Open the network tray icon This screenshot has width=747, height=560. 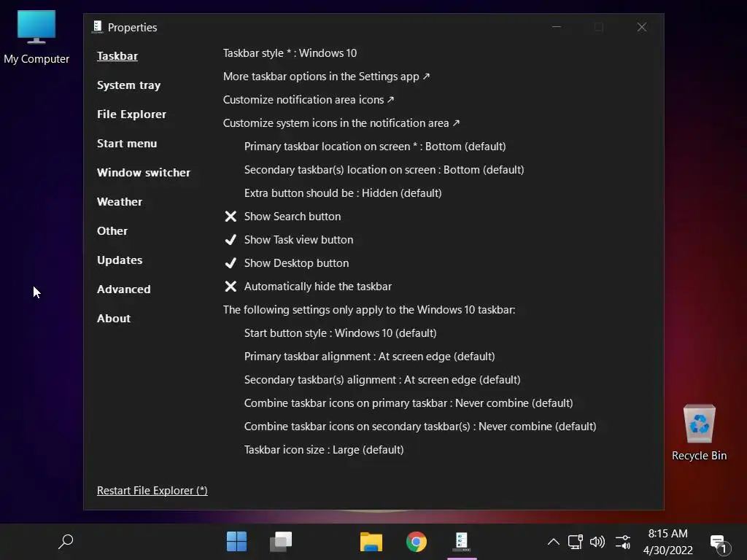[x=575, y=542]
